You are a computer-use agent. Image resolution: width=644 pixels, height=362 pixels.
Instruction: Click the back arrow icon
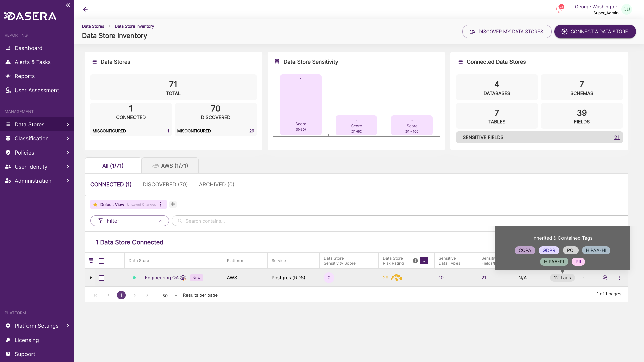85,9
